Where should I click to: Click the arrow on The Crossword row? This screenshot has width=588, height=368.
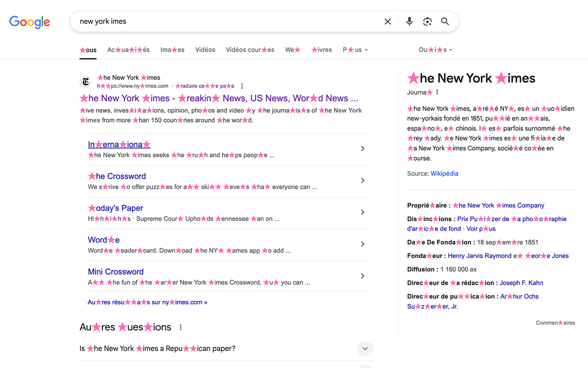coord(363,180)
